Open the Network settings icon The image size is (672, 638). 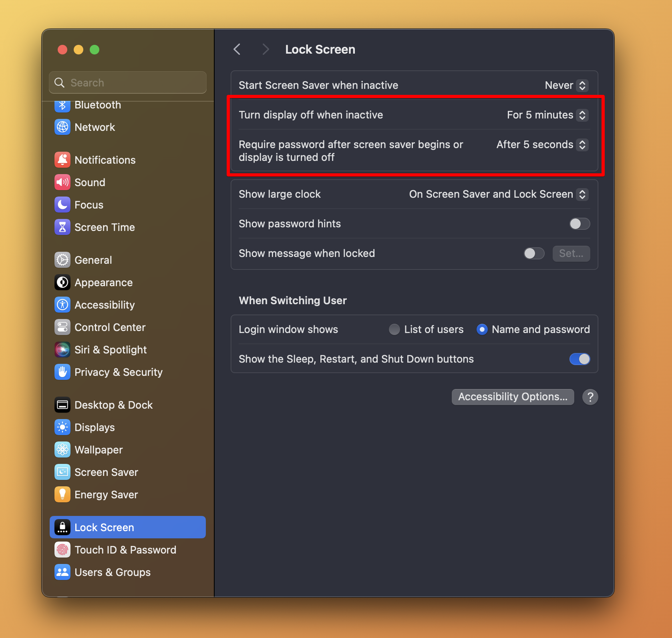tap(62, 127)
